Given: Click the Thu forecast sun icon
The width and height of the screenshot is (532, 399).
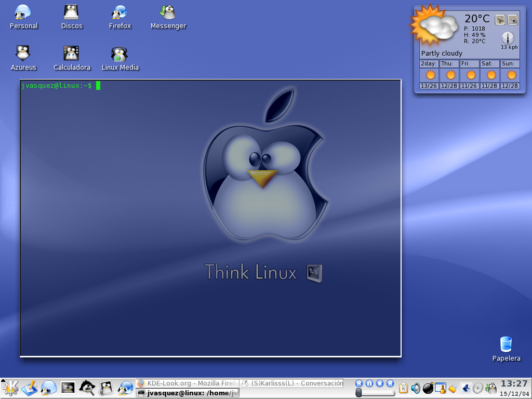Looking at the screenshot, I should pos(450,75).
